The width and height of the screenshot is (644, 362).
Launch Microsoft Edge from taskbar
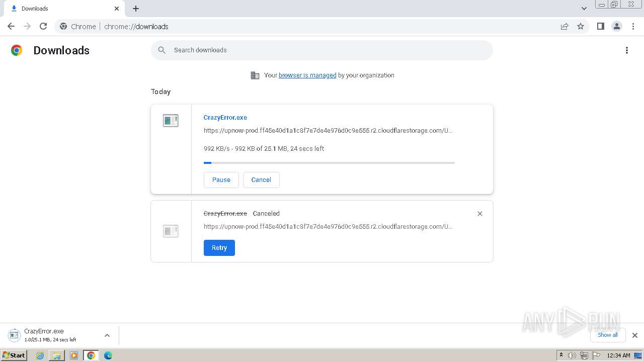[108, 355]
